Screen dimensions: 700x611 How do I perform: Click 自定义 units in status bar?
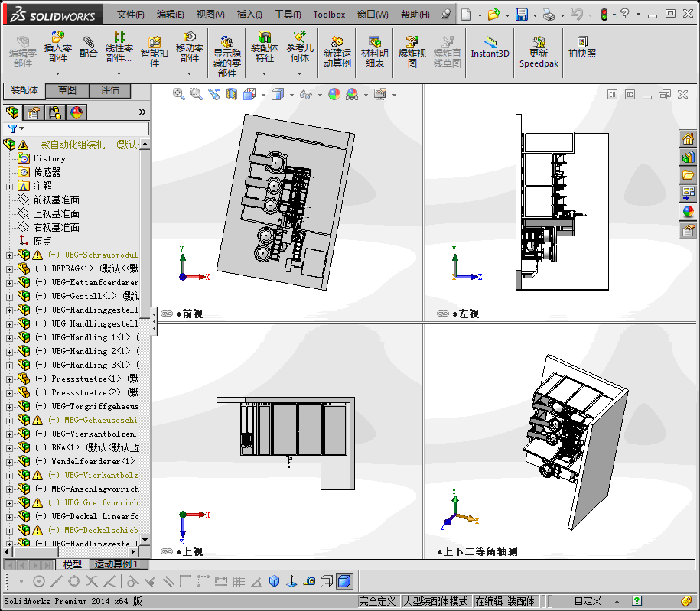pos(588,601)
